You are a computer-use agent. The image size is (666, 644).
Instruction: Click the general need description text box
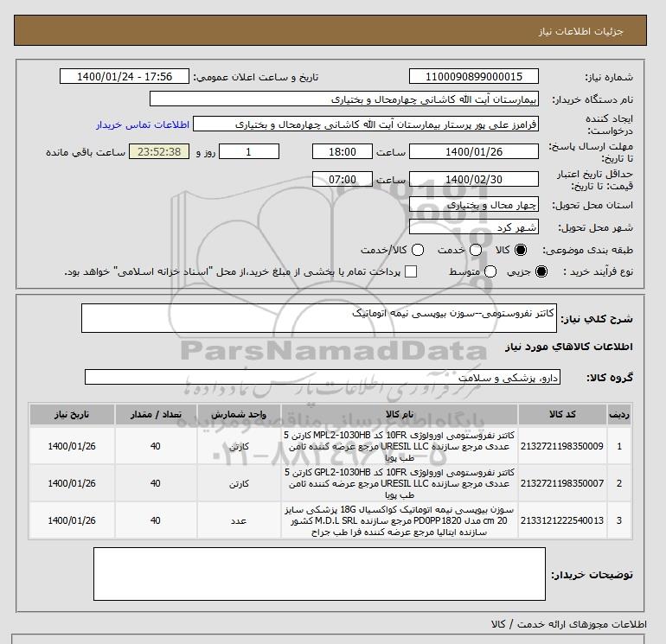319,318
